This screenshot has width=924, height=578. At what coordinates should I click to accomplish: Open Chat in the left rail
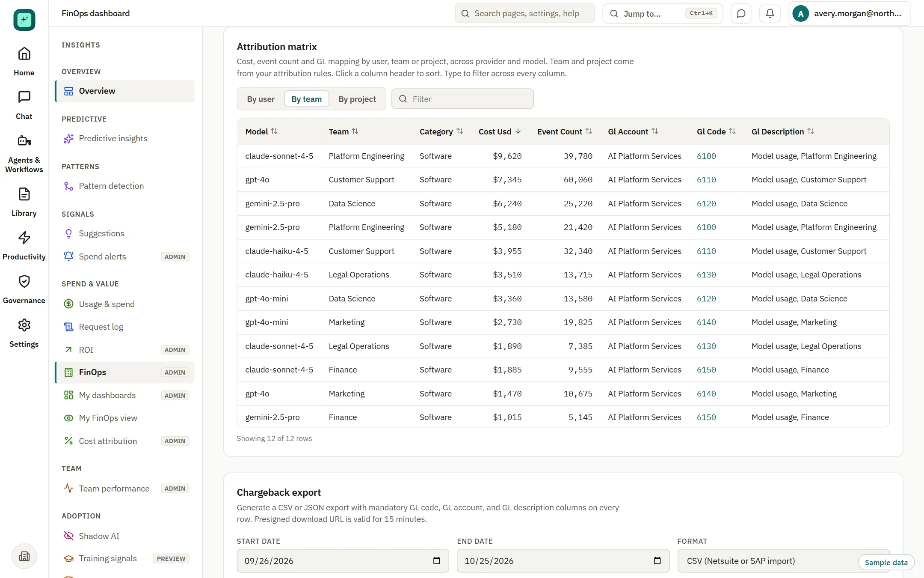coord(24,105)
